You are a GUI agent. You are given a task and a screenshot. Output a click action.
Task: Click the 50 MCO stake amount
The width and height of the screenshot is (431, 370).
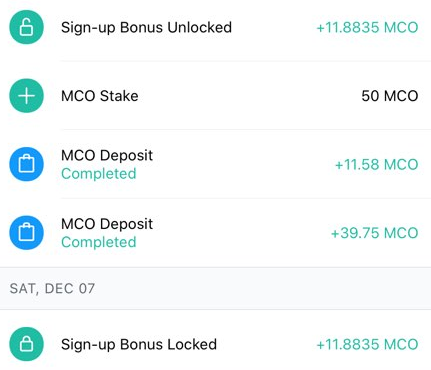pos(390,96)
